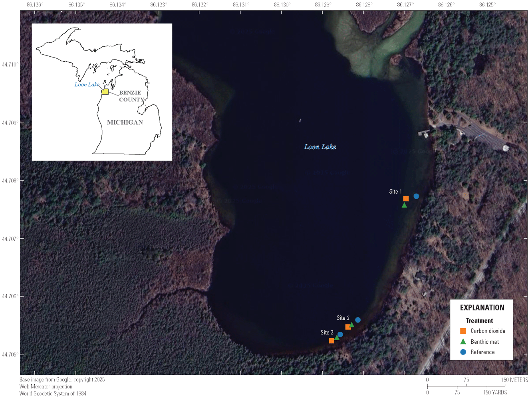Click the Site 1 green benthic mat triangle
Screen dimensions: 532x398
404,205
